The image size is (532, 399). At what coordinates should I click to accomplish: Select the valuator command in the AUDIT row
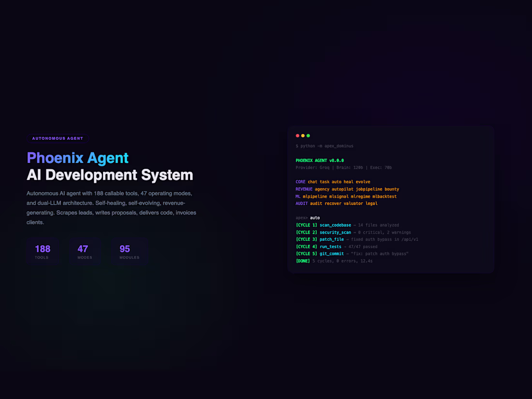point(354,204)
